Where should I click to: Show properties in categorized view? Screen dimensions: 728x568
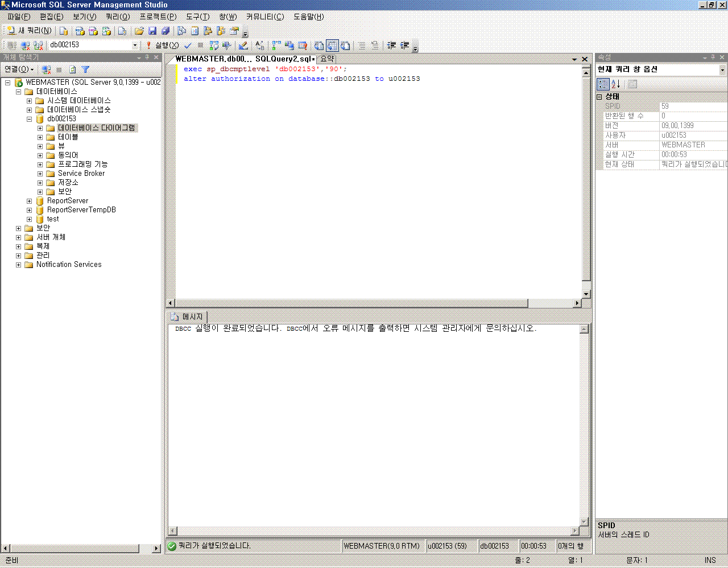point(603,84)
